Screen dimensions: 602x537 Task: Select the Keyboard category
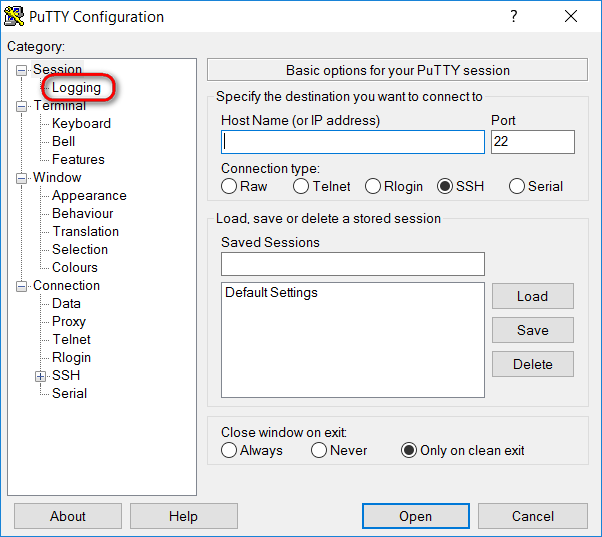(81, 124)
